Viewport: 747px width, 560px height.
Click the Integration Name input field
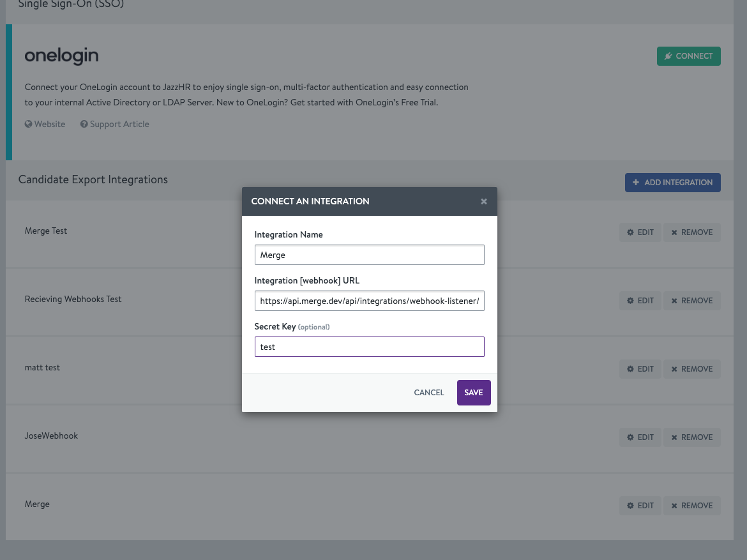point(369,255)
